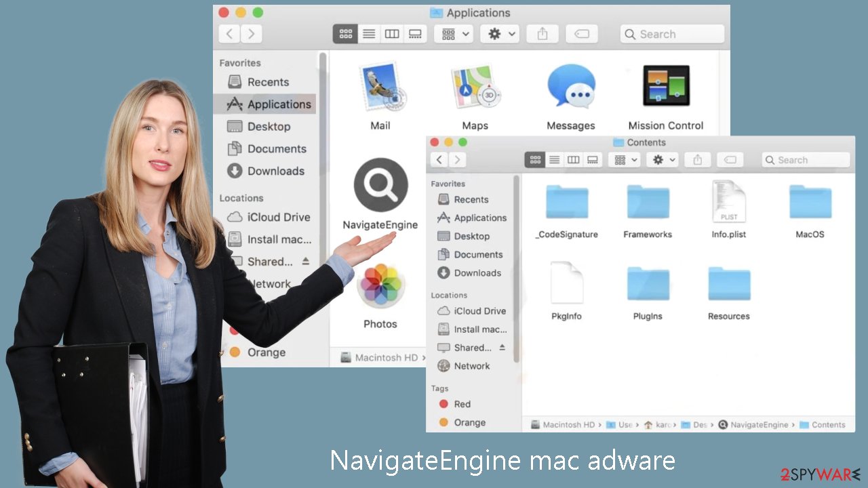Eject Shared volume in Applications window sidebar

[x=305, y=261]
